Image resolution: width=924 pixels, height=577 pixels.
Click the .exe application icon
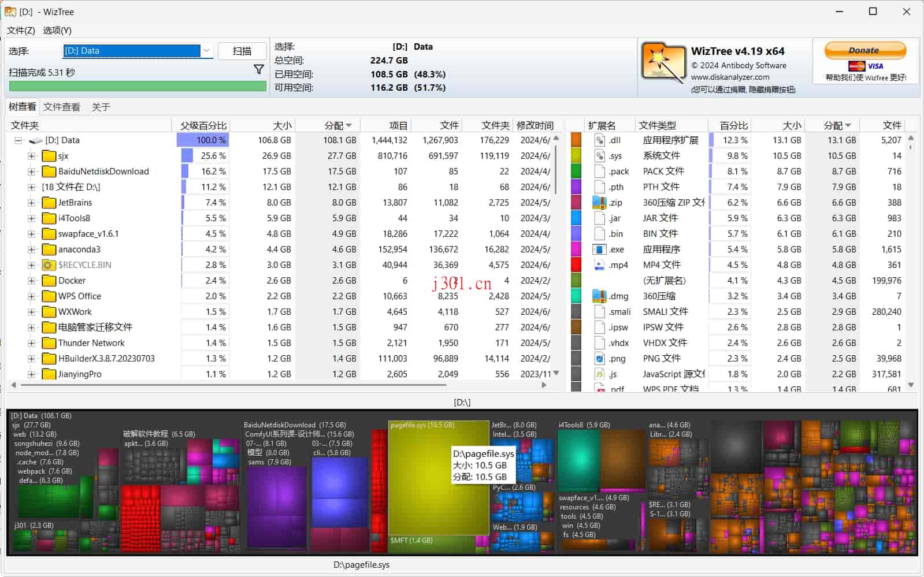click(599, 249)
